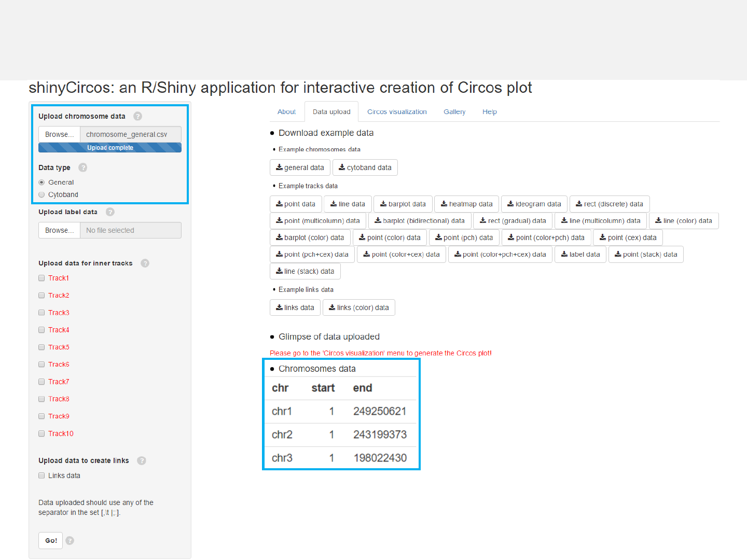The width and height of the screenshot is (747, 560).
Task: Click the 'No file selected' label field
Action: click(131, 230)
